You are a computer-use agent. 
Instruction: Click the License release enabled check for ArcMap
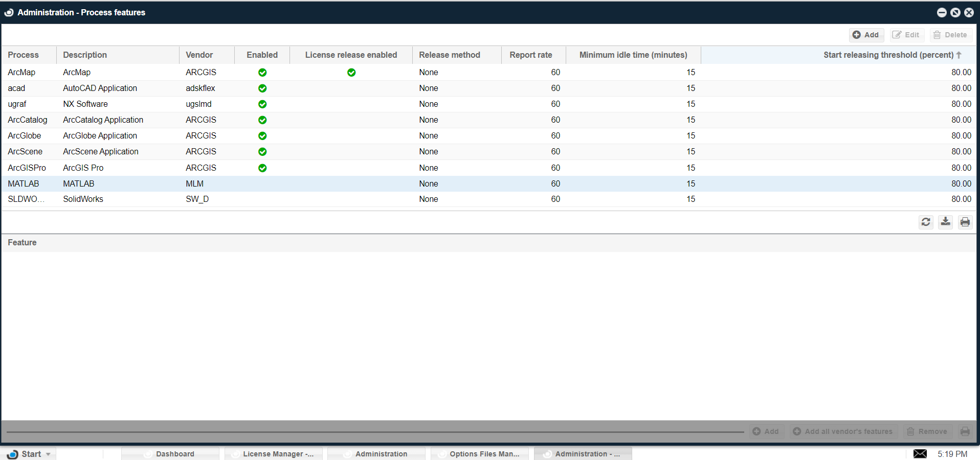point(351,73)
